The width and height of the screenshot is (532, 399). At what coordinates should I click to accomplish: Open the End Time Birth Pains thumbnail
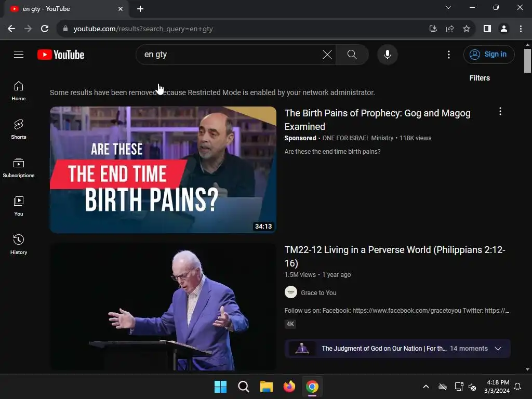click(x=163, y=170)
